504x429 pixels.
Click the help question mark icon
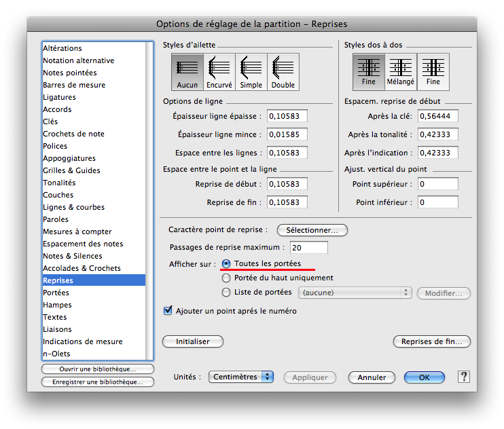point(464,377)
